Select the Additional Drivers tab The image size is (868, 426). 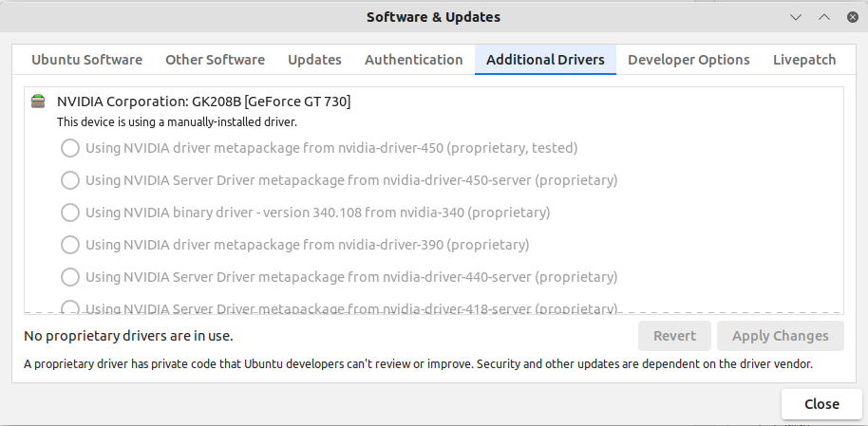click(x=545, y=60)
